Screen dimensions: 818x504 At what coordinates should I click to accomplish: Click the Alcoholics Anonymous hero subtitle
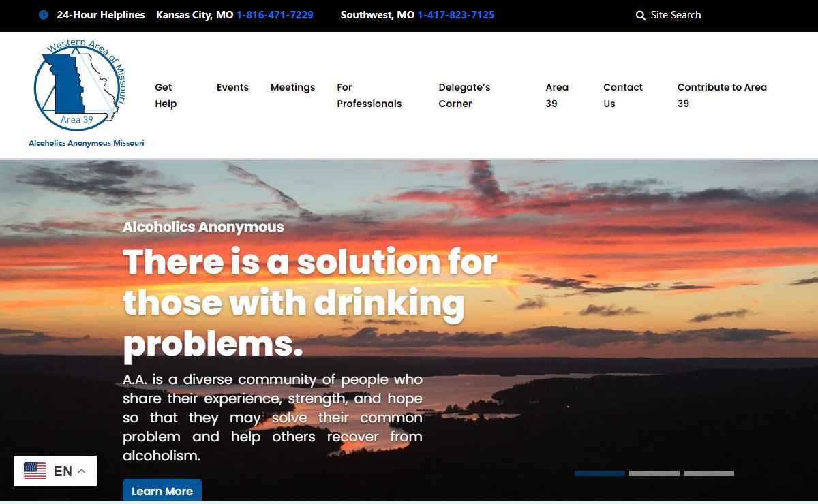coord(203,227)
